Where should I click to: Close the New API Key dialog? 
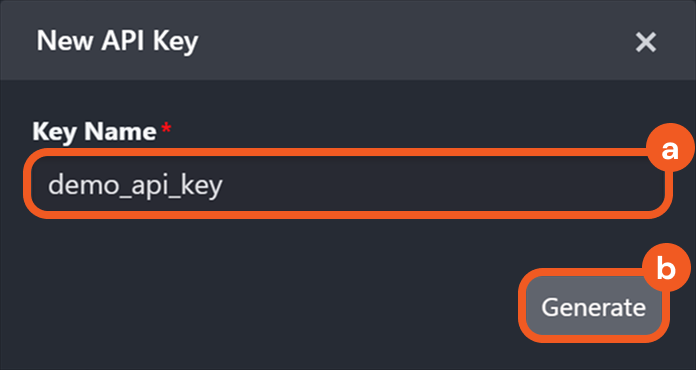(x=645, y=43)
